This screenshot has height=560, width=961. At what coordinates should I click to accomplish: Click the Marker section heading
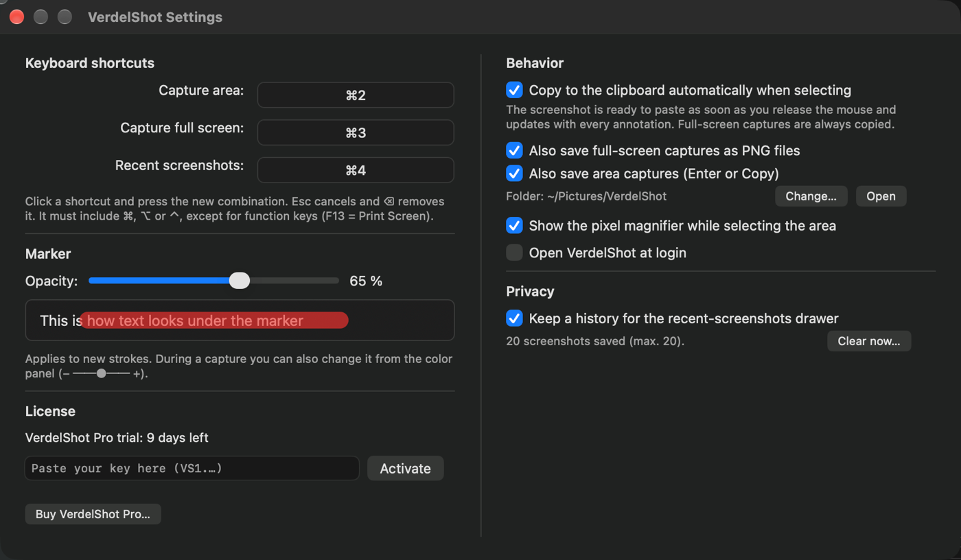click(48, 254)
